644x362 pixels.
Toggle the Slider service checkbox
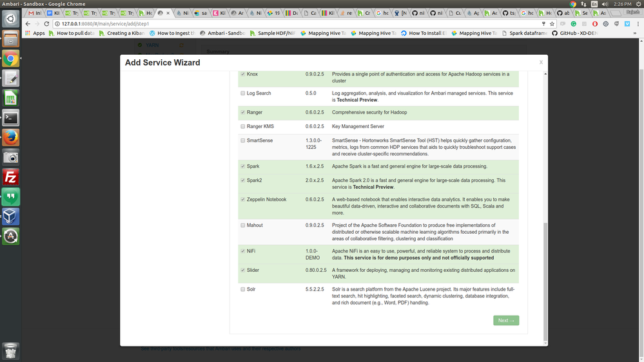[243, 270]
